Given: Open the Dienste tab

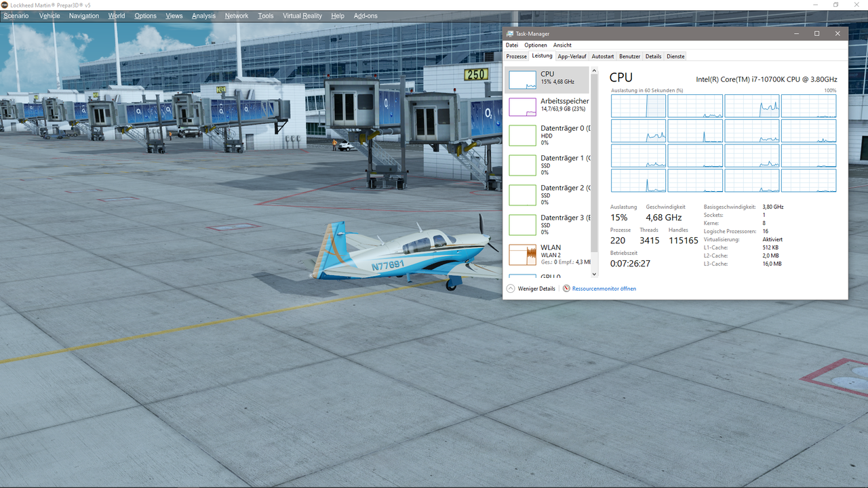Looking at the screenshot, I should [675, 56].
